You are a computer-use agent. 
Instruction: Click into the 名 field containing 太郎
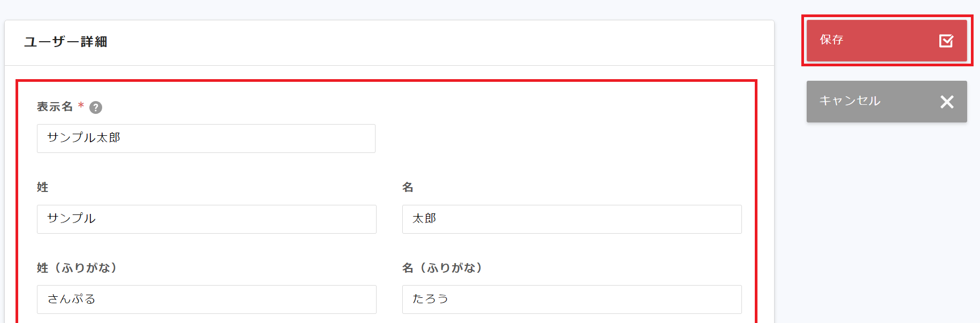point(571,219)
